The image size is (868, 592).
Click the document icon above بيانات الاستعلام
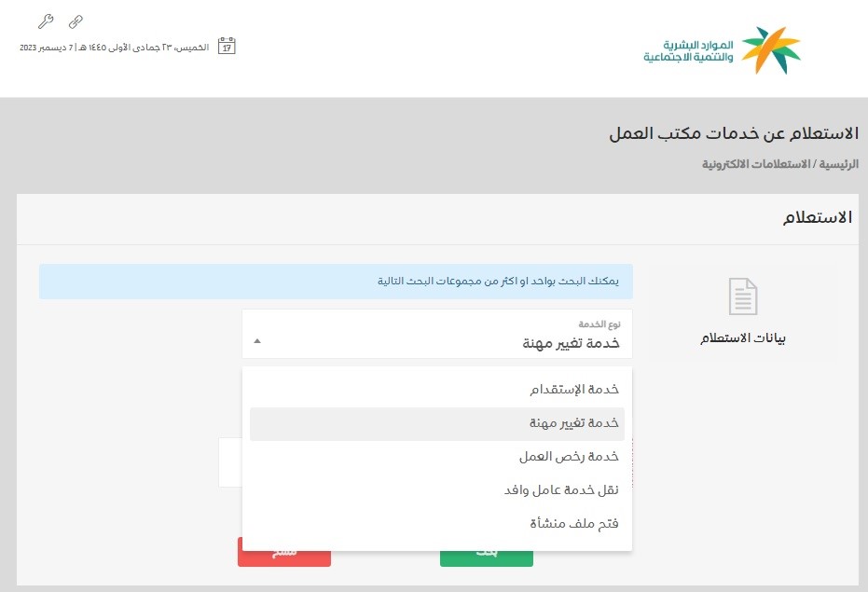743,296
